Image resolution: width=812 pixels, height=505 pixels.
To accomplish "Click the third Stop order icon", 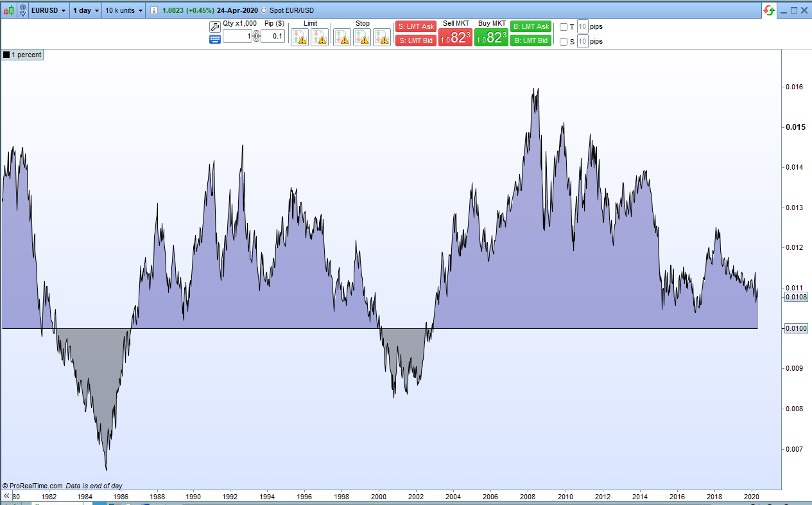I will pos(382,37).
